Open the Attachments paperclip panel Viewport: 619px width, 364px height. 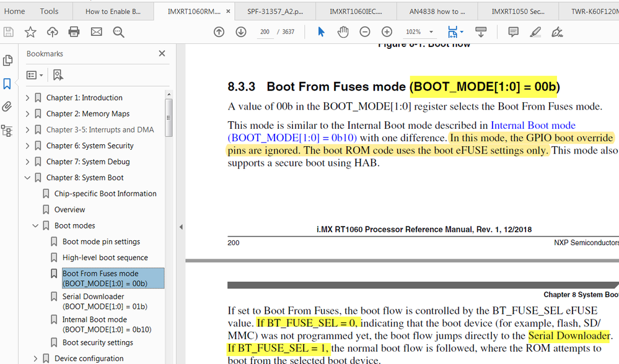[7, 106]
